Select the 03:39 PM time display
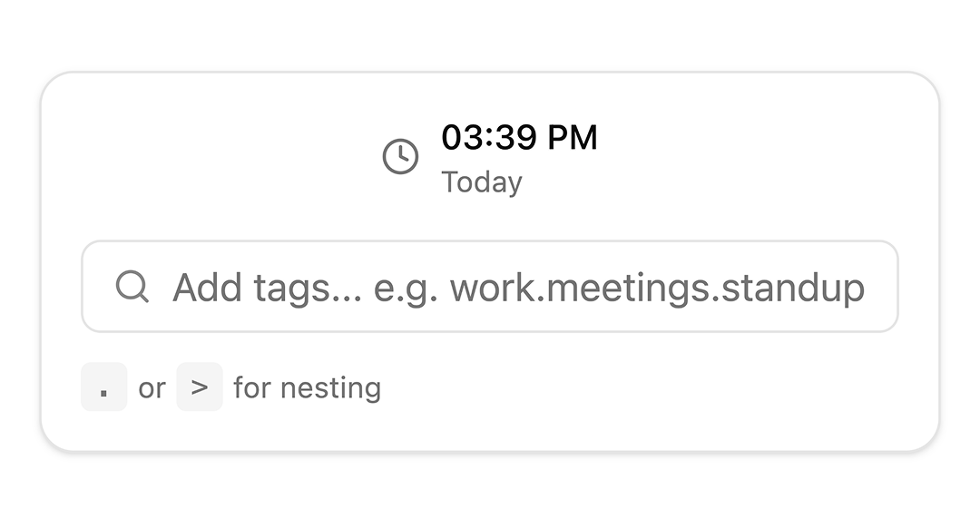The width and height of the screenshot is (980, 529). tap(519, 138)
